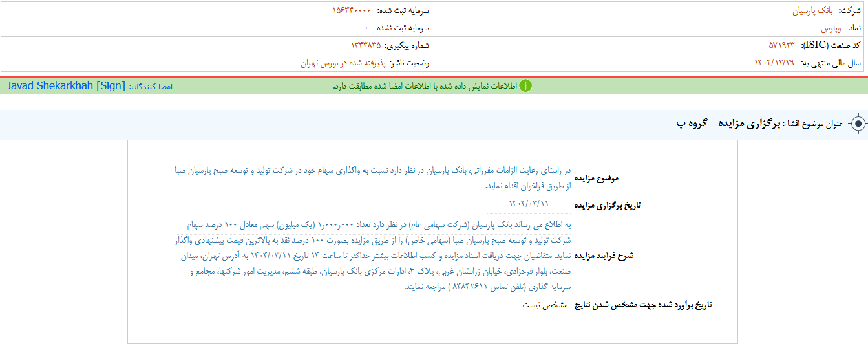Click registered capital value ۱۵۶۳۴۰۰۰۰
The width and height of the screenshot is (868, 348).
click(352, 11)
